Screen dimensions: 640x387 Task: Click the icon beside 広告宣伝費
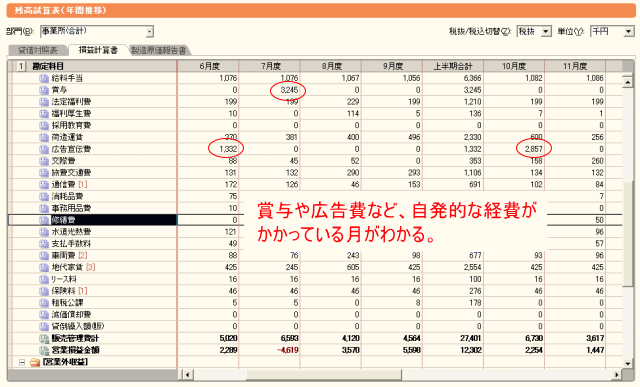(44, 149)
